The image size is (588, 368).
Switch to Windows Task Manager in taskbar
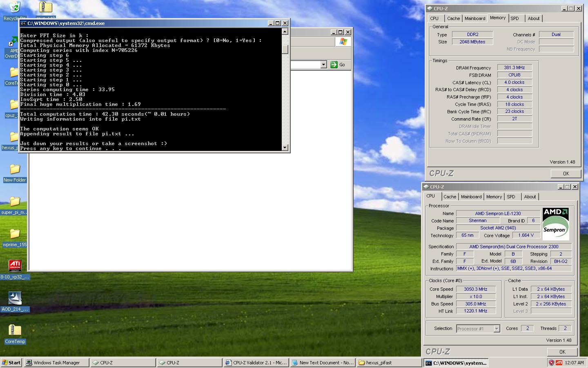(56, 363)
